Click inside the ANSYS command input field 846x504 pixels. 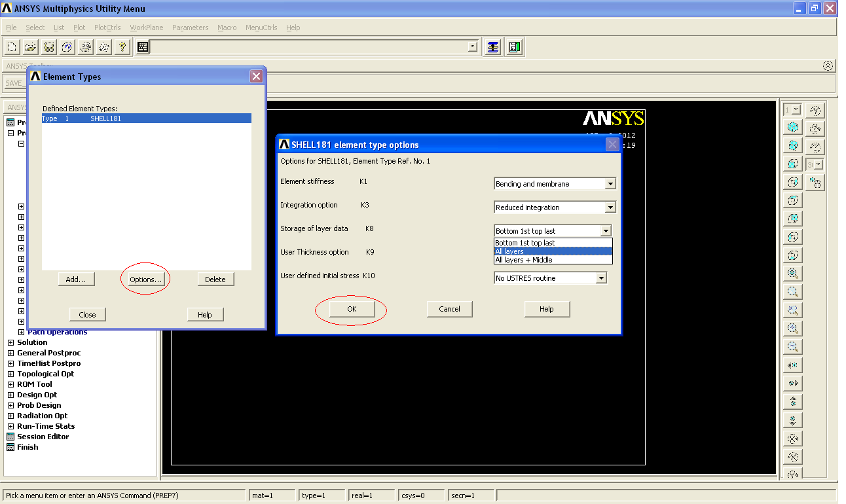coord(308,47)
